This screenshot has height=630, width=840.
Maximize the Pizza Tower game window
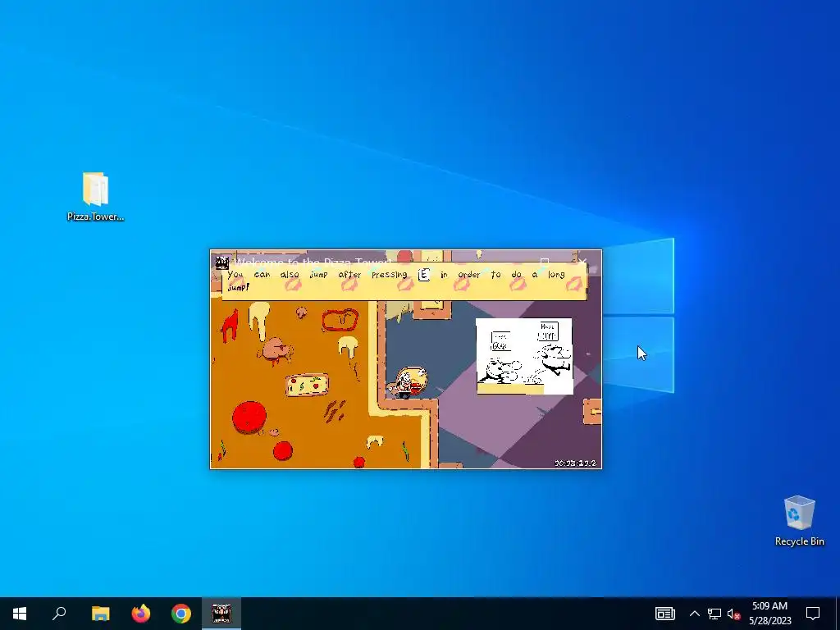545,262
